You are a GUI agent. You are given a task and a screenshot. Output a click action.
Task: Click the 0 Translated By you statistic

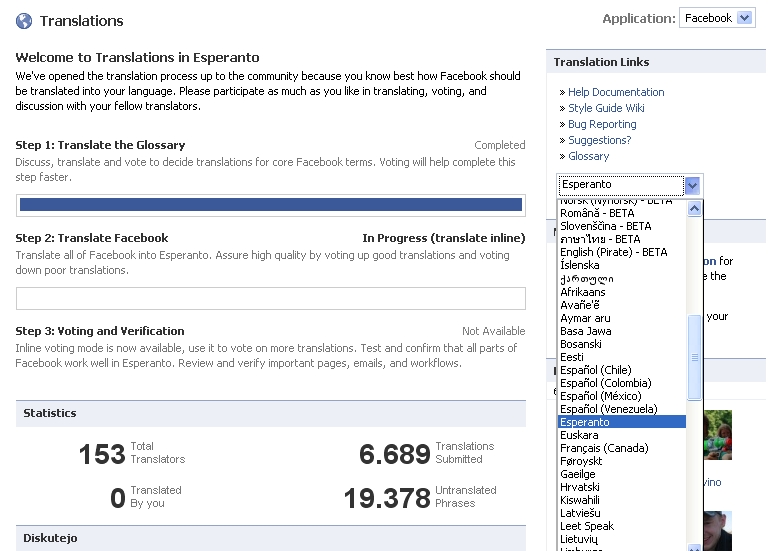[146, 497]
